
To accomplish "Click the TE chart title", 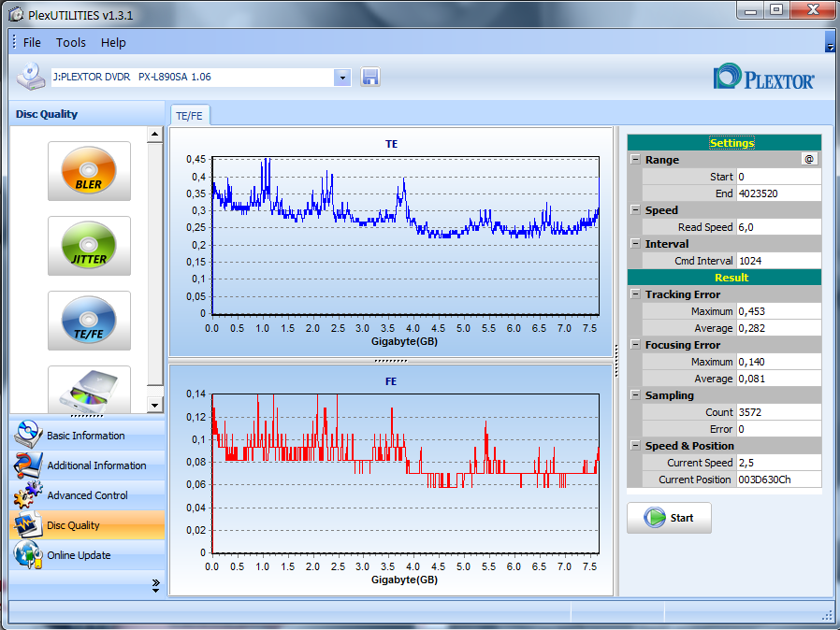I will (x=391, y=144).
